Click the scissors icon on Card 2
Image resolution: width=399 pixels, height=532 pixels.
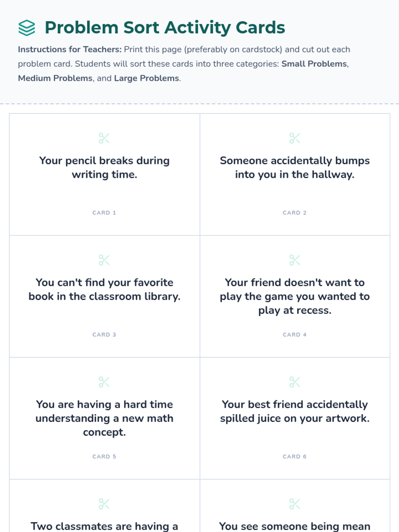pyautogui.click(x=295, y=138)
